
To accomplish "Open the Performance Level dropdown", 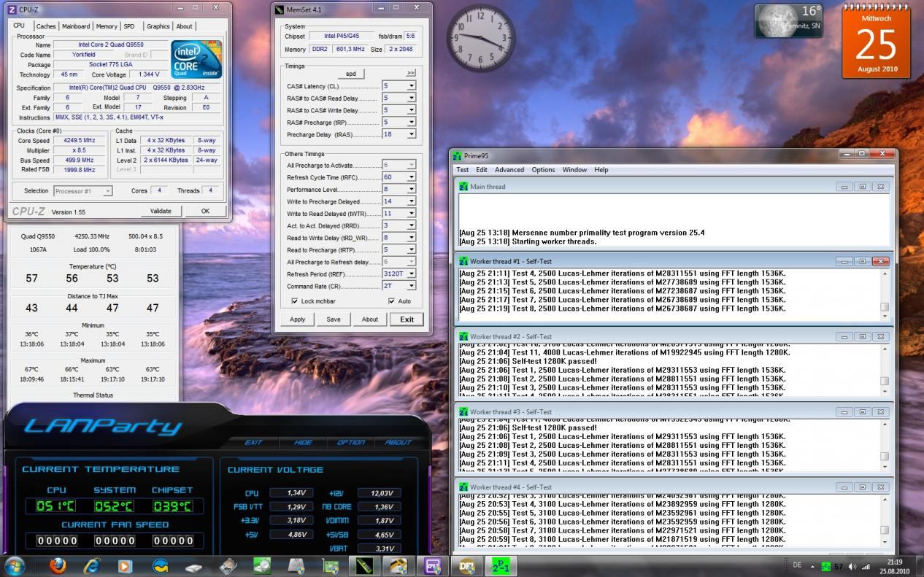I will [411, 189].
